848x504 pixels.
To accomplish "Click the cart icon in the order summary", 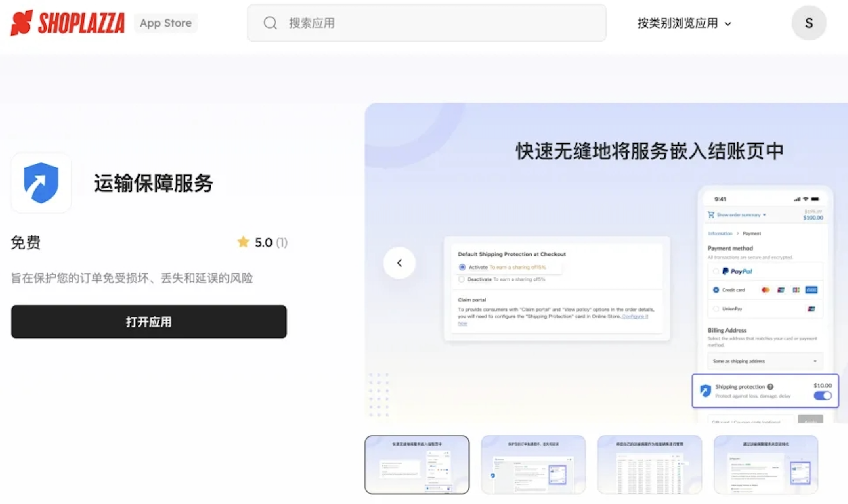I will [711, 214].
